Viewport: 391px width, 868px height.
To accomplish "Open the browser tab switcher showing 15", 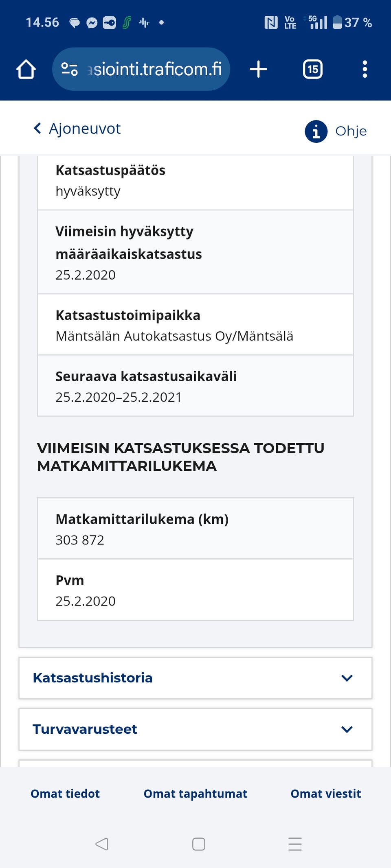I will [312, 69].
